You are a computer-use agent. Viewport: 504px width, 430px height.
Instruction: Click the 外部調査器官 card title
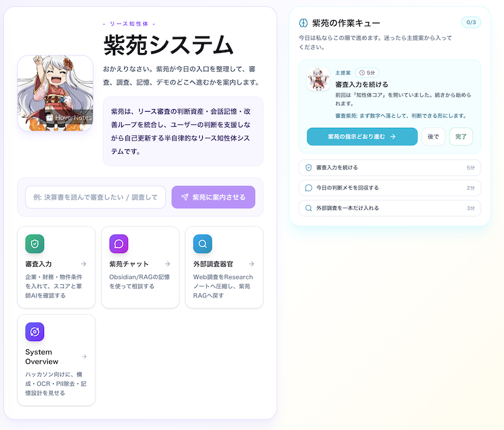(213, 264)
